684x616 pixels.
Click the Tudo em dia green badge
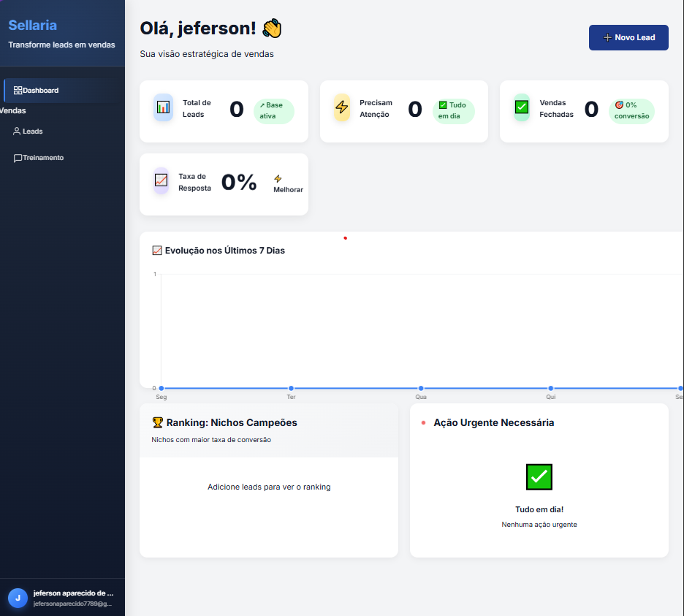[x=453, y=111]
